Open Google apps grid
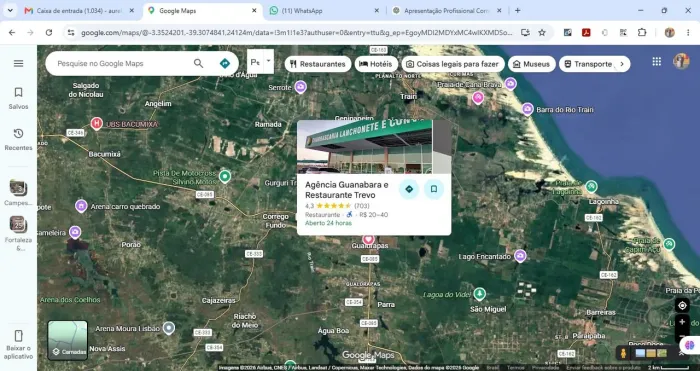 [656, 62]
